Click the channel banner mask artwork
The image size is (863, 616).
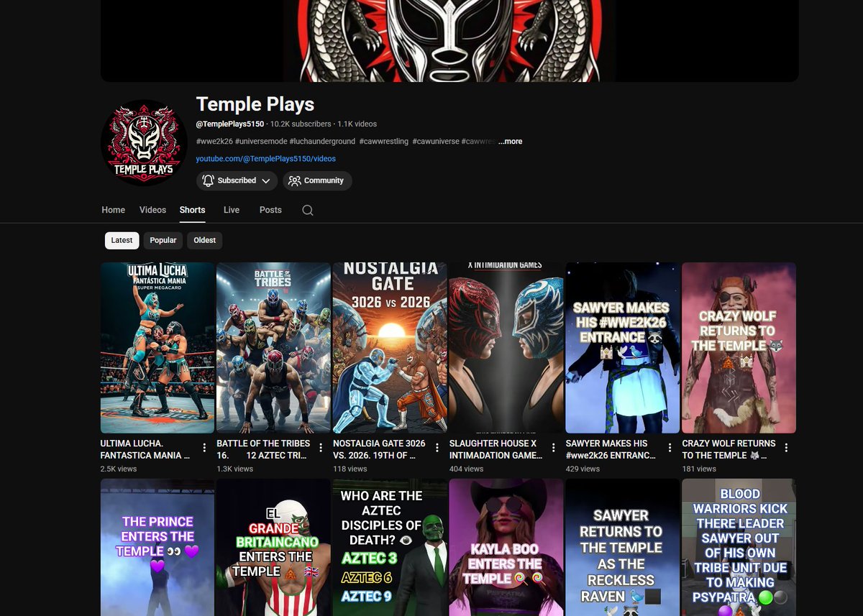click(449, 40)
